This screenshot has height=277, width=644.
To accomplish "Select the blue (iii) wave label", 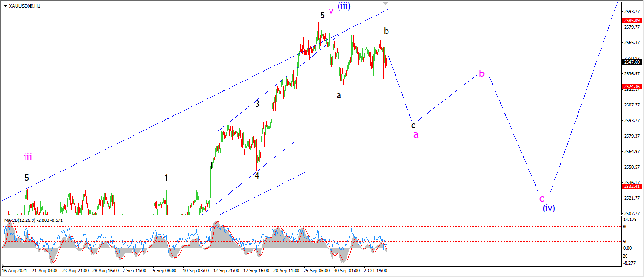I will (x=344, y=6).
